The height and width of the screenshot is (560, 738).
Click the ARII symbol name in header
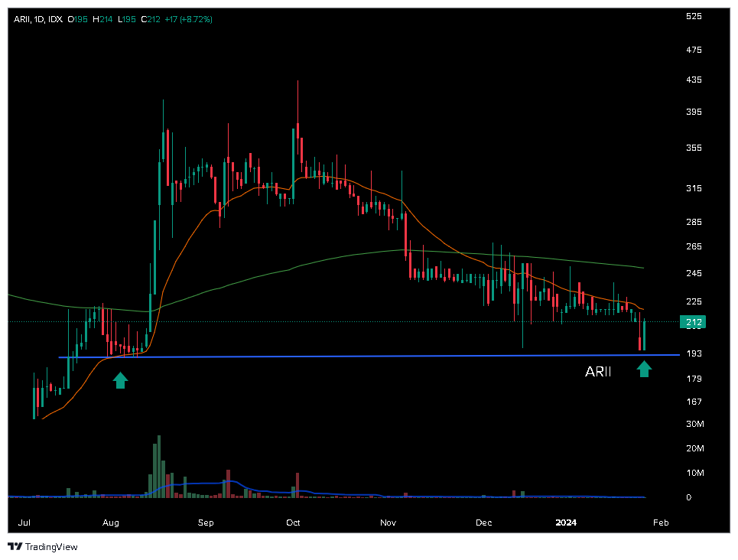tap(22, 19)
